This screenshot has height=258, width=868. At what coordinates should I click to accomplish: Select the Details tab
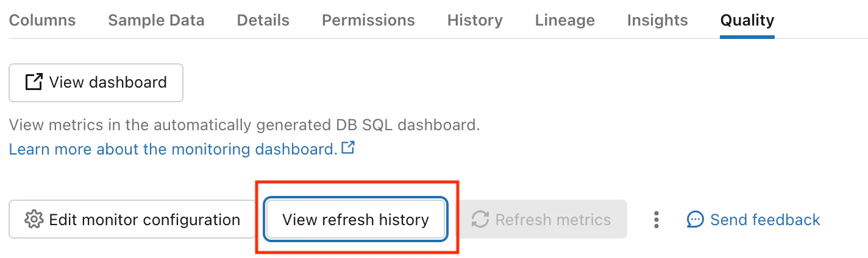tap(263, 20)
